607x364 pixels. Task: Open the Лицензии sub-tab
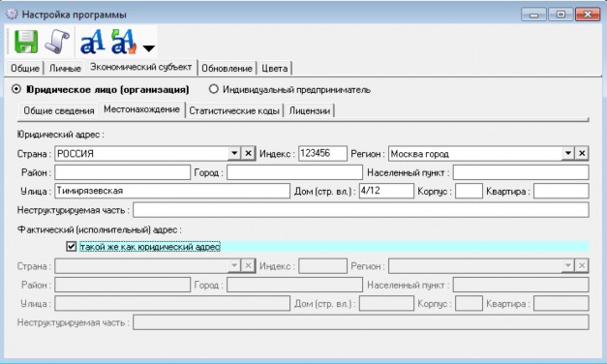[x=309, y=110]
